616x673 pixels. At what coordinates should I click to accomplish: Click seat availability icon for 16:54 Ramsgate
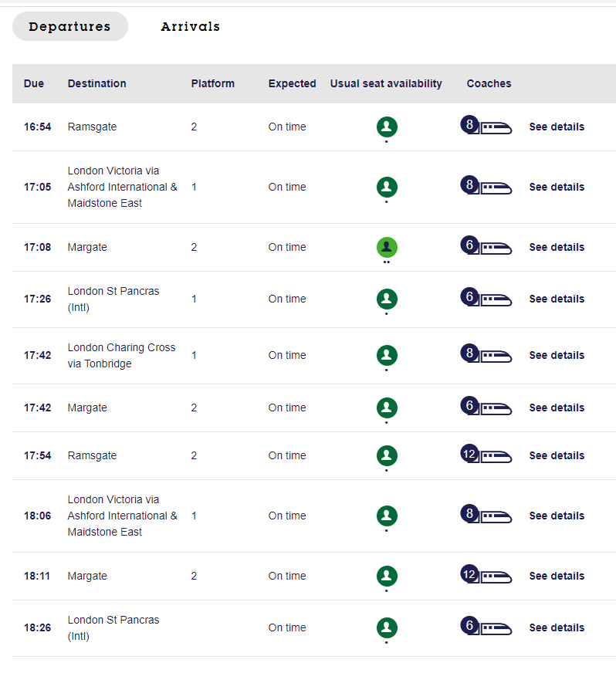tap(387, 127)
